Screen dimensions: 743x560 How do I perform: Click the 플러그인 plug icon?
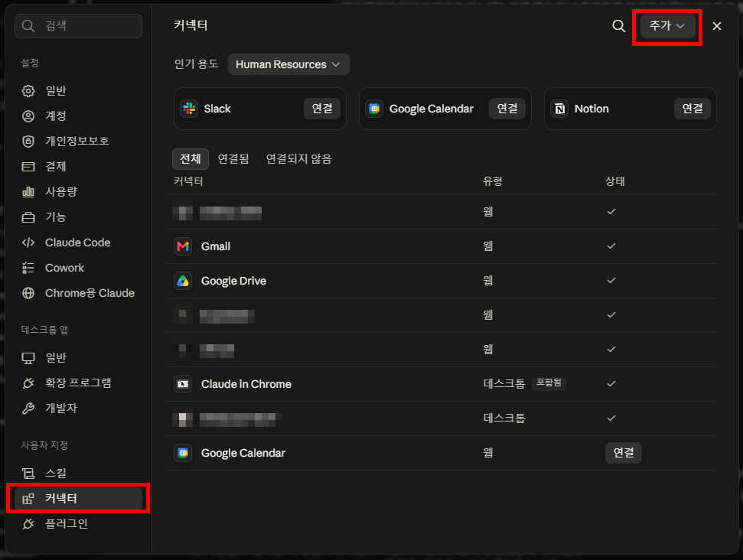[x=28, y=523]
